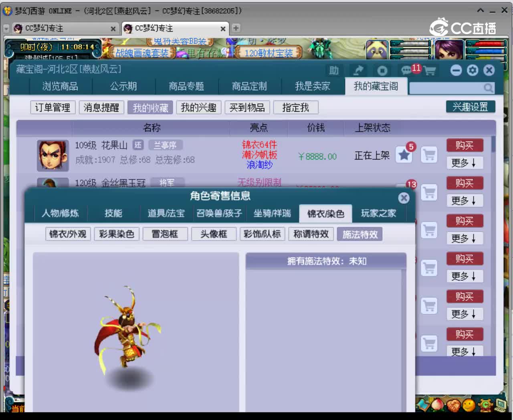This screenshot has width=513, height=420.
Task: Open 订单管理 sub-tab
Action: click(53, 107)
